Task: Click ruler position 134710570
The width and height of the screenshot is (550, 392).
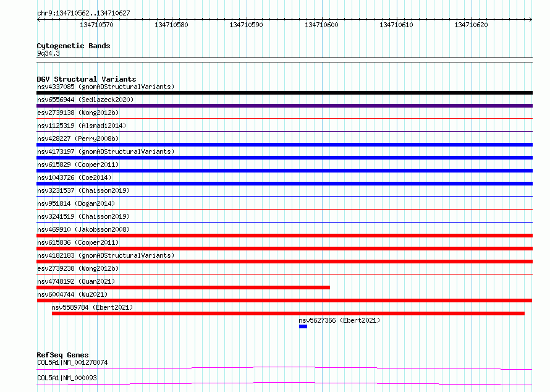Action: (96, 25)
